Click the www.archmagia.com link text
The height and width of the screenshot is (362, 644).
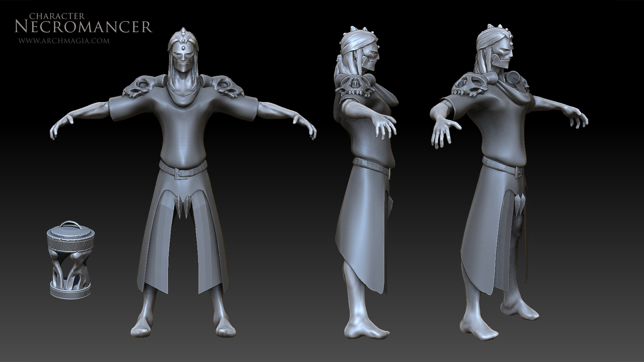(x=64, y=41)
